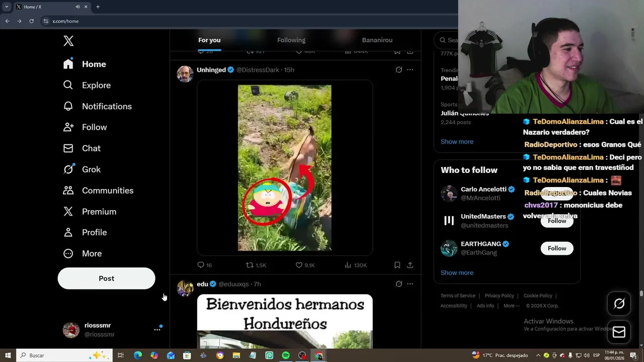
Task: Open Privacy Policy link
Action: pyautogui.click(x=499, y=296)
